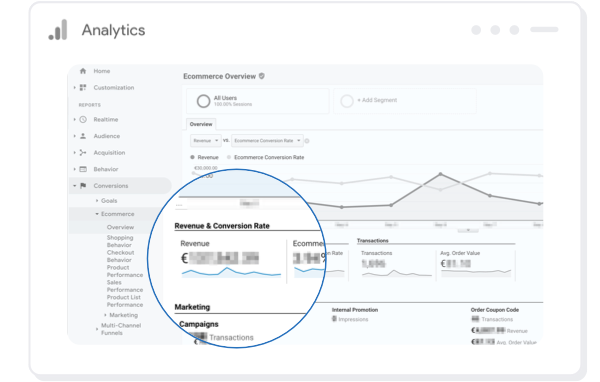Click the Analytics bar chart logo

[x=58, y=29]
